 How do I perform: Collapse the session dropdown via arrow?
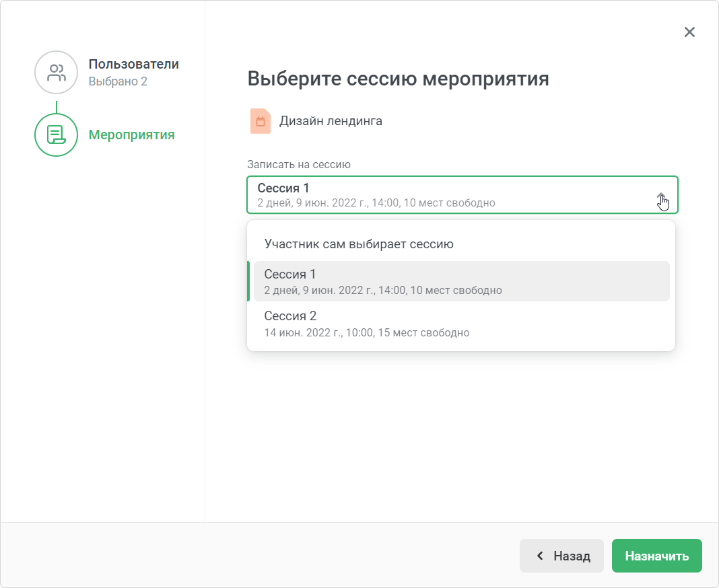click(x=660, y=196)
